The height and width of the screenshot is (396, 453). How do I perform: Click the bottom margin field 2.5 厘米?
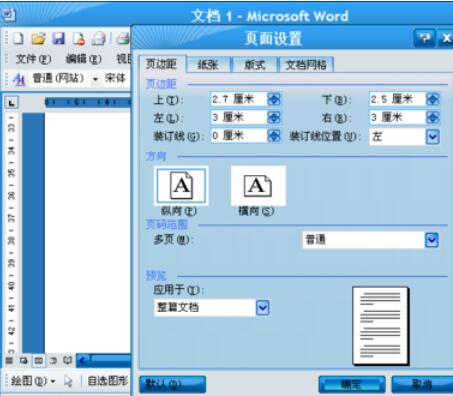pos(398,99)
